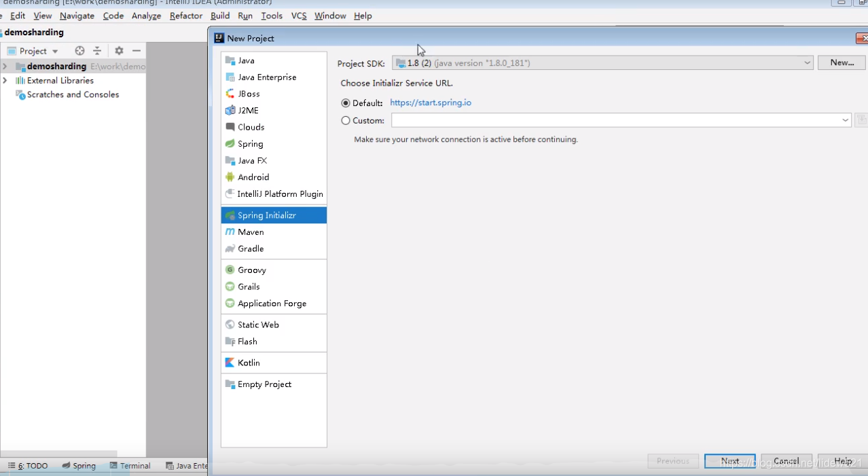Select the Spring Initializr icon
Image resolution: width=868 pixels, height=476 pixels.
pos(230,215)
